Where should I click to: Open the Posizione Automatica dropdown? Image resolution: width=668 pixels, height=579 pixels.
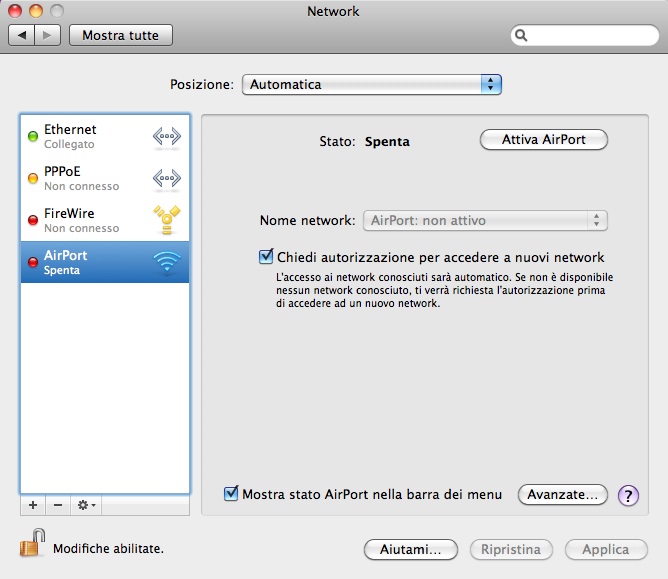click(371, 84)
